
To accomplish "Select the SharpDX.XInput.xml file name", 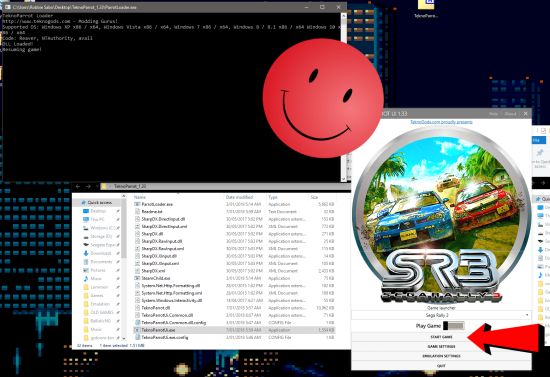I will click(x=160, y=263).
